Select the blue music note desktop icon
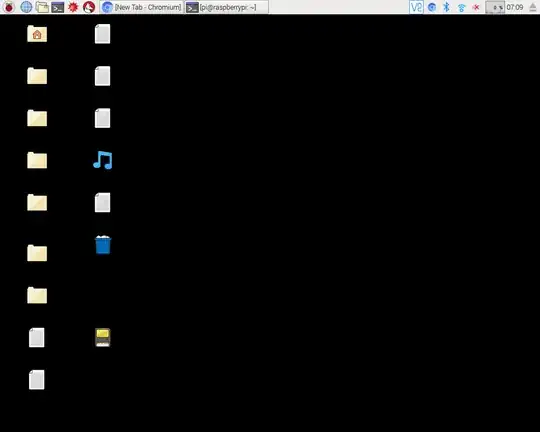 (x=103, y=160)
